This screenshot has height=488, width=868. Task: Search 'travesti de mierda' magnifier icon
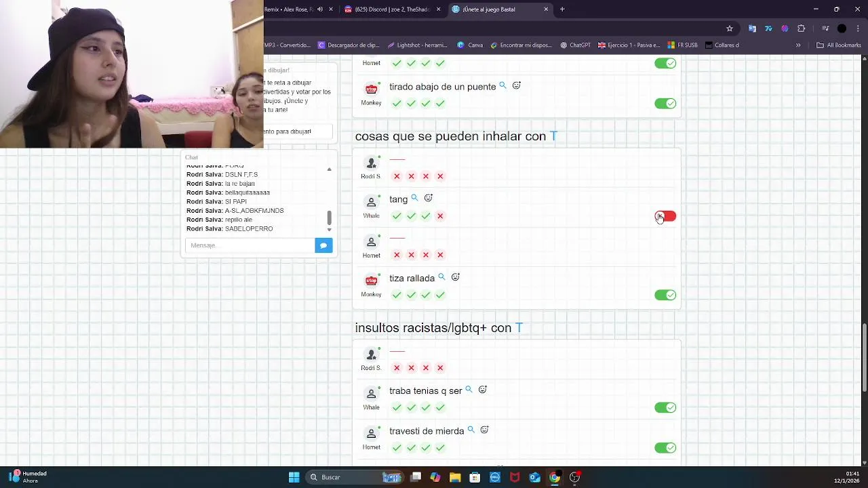[471, 430]
